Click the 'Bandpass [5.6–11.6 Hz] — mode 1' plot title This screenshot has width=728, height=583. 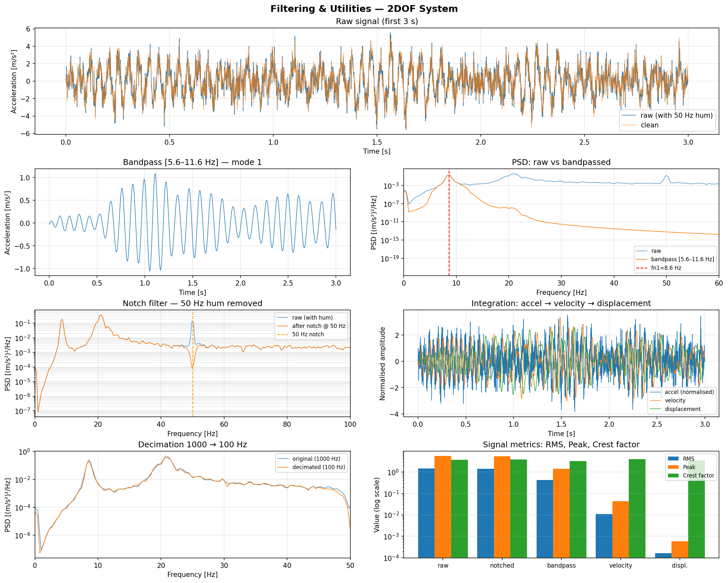click(192, 162)
